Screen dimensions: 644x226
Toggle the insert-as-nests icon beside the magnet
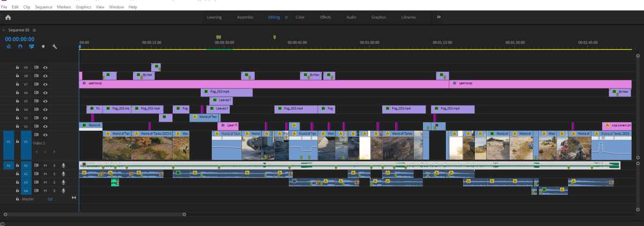click(x=9, y=47)
